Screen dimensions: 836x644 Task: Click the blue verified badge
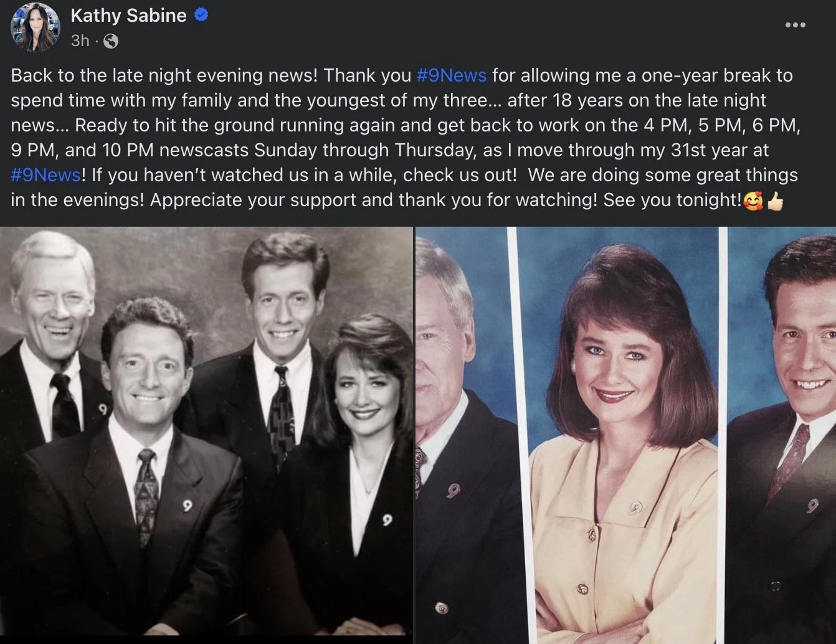[201, 15]
